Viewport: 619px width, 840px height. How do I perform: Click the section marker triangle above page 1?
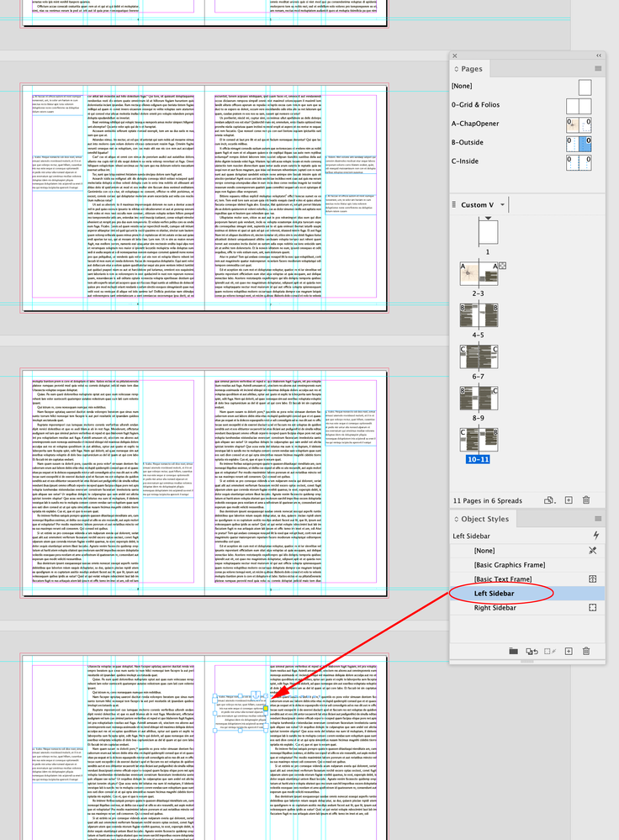point(489,218)
